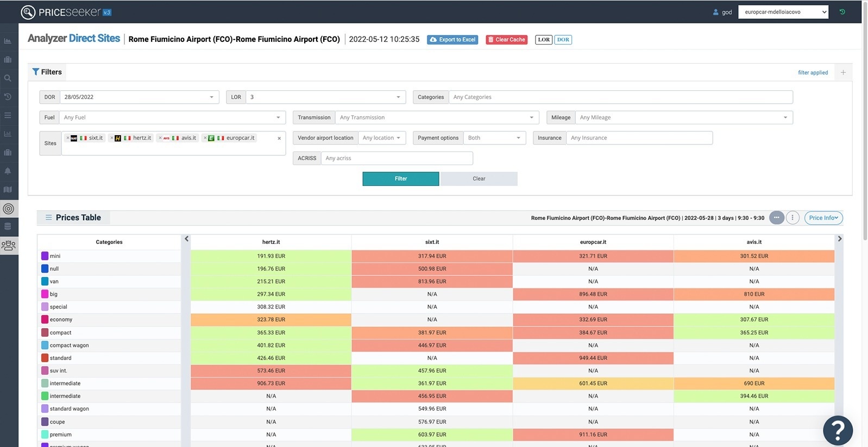Click hertz.it column header
Screen dimensions: 868x447
(x=271, y=242)
